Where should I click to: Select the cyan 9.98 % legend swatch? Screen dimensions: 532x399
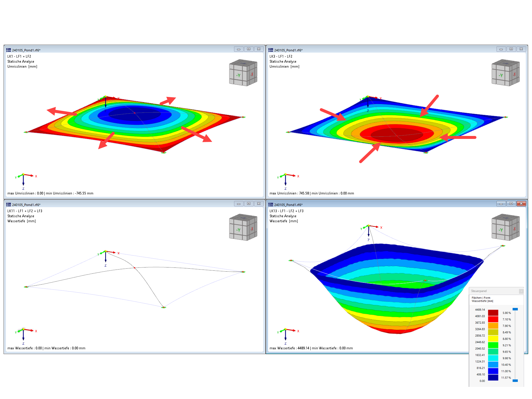tap(493, 358)
